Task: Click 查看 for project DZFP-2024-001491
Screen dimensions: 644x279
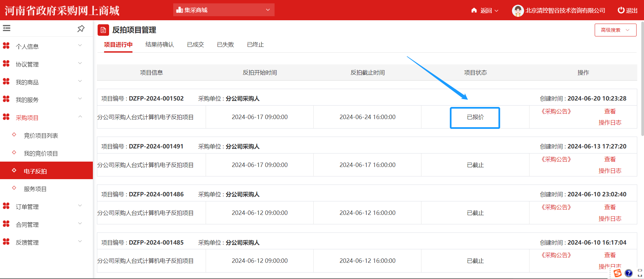Action: pos(610,159)
